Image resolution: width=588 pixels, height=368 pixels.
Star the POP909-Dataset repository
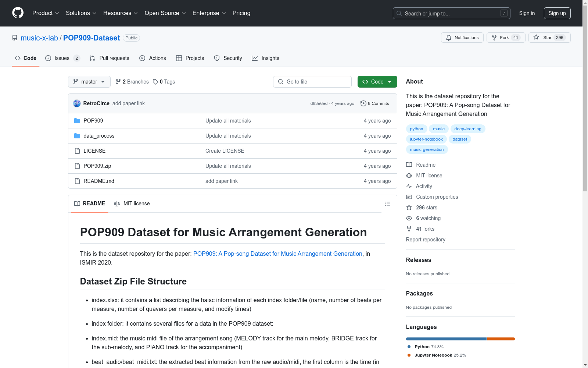549,38
